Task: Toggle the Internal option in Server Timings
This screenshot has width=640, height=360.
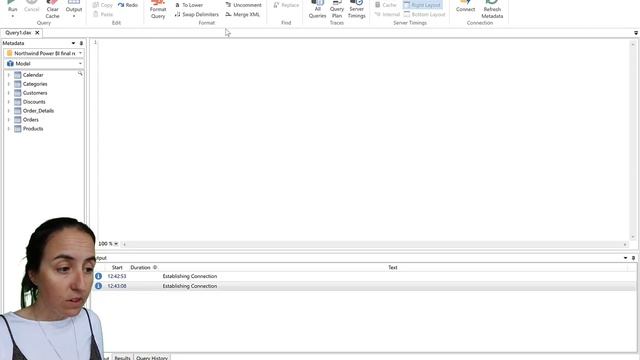Action: 387,14
